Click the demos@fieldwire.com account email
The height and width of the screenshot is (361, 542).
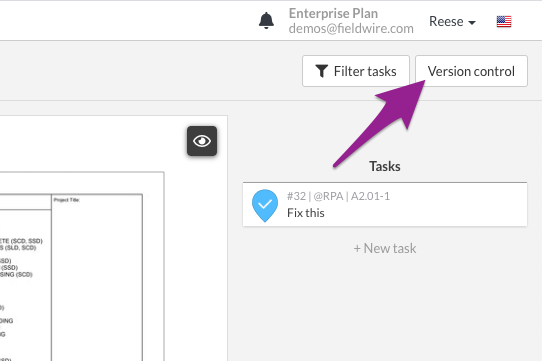[351, 28]
